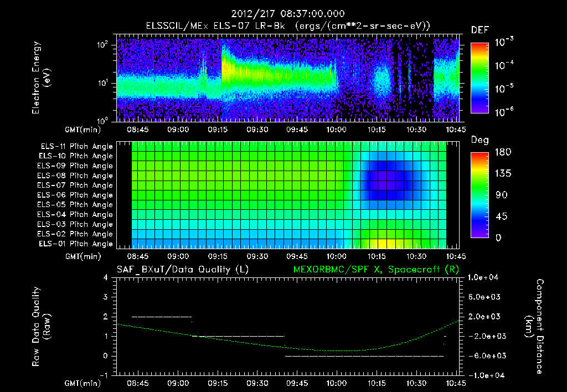Viewport: 567px width, 392px height.
Task: Click the 09:30 time tick under the bottom plot
Action: coord(257,383)
